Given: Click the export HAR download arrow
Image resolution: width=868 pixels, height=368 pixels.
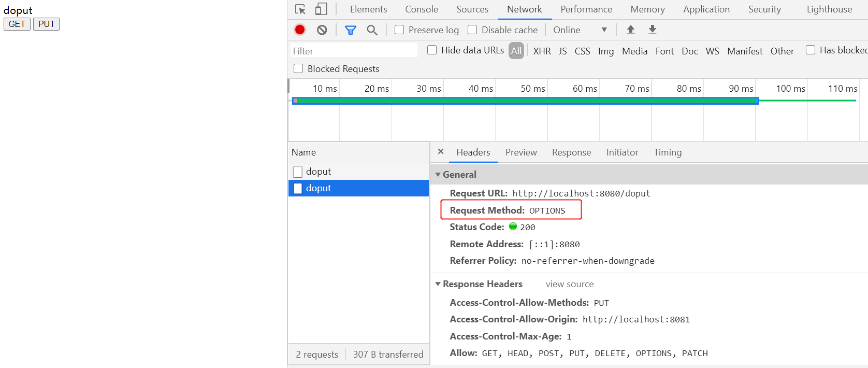Looking at the screenshot, I should click(653, 30).
